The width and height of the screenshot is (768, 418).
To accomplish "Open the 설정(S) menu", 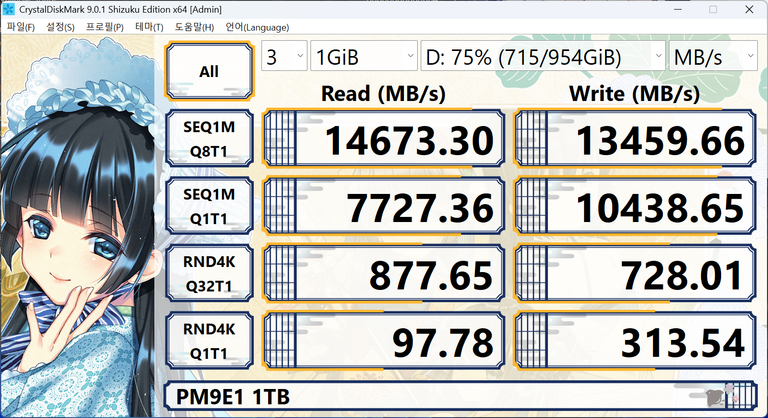I will 60,27.
